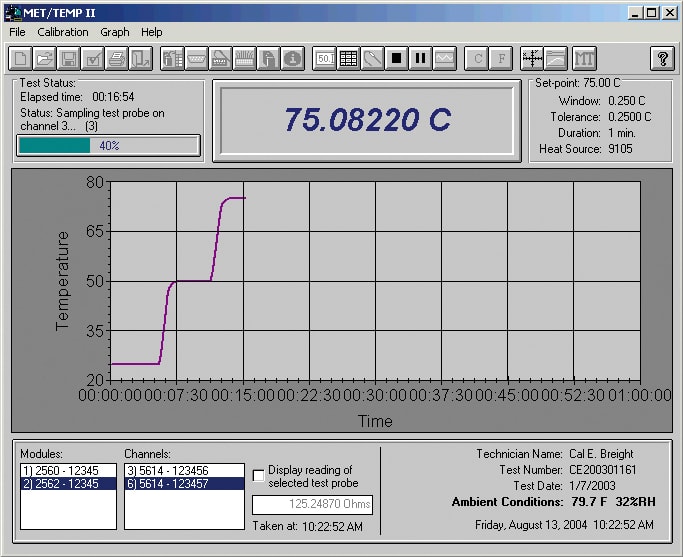Pause the running test
This screenshot has width=683, height=557.
point(420,58)
